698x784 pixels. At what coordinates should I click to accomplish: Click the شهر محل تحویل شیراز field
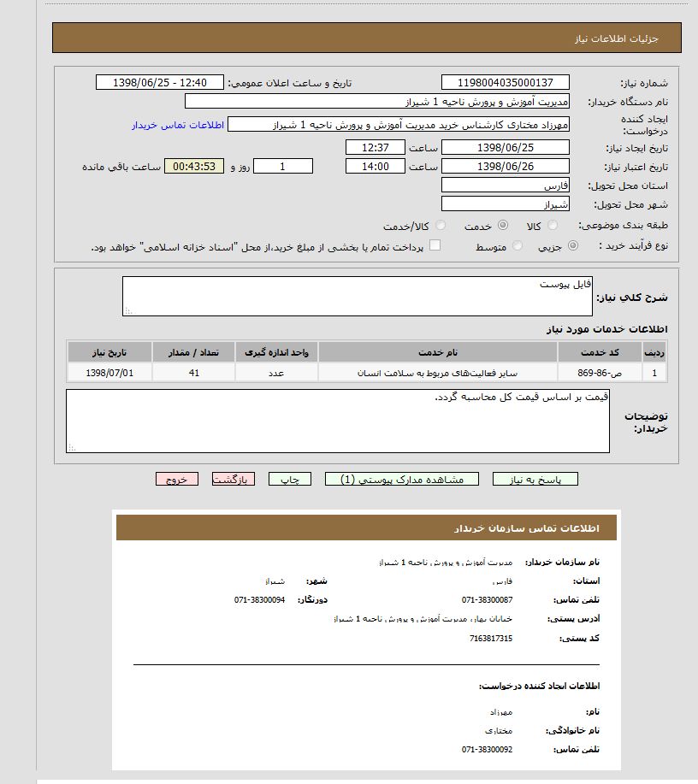click(x=505, y=203)
